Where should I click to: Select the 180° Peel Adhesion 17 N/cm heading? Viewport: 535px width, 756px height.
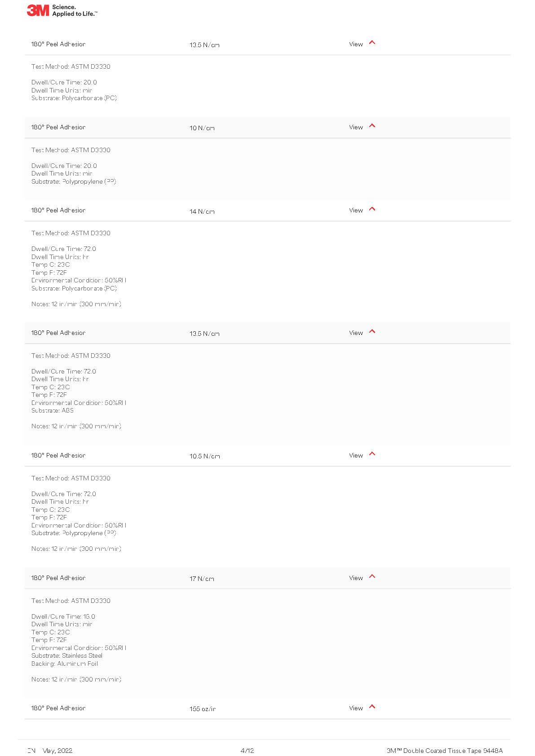[58, 578]
